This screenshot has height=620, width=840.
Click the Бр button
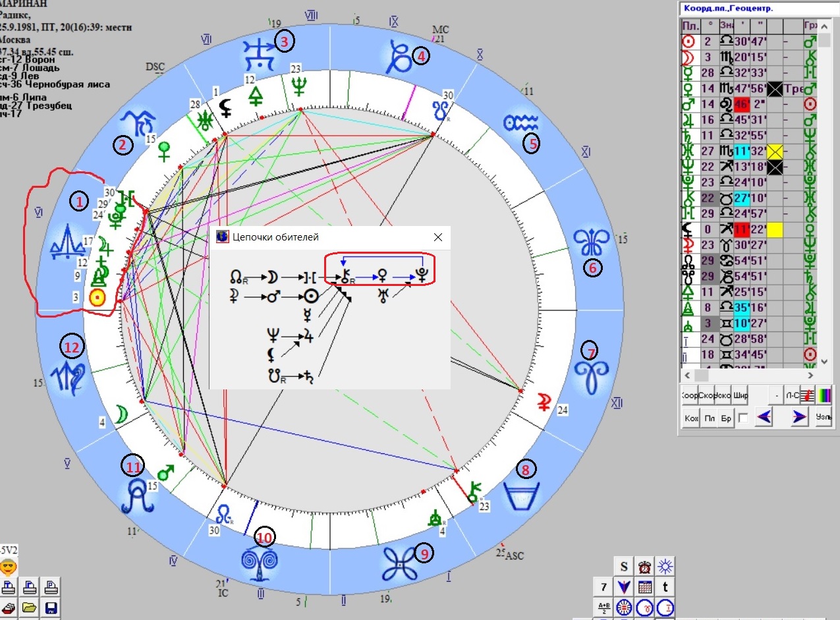[727, 418]
